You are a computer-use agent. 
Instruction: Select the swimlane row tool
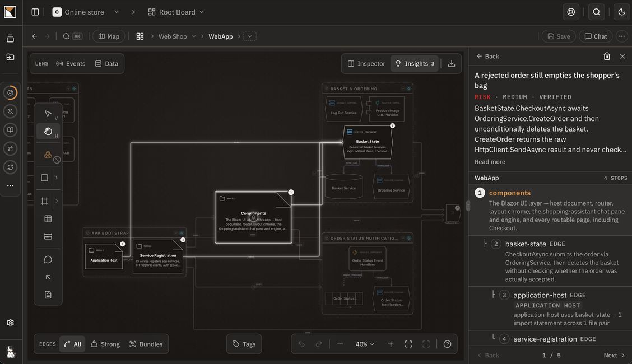48,236
